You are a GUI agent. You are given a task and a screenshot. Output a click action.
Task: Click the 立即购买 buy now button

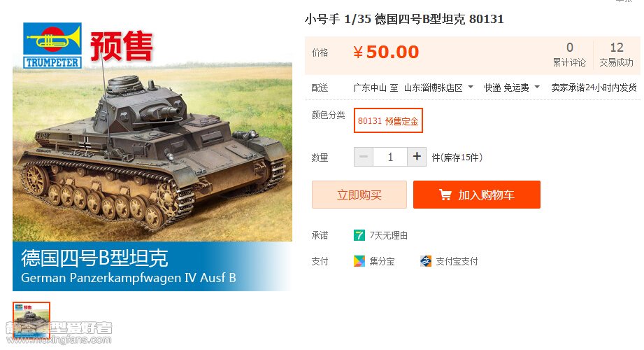(x=359, y=195)
